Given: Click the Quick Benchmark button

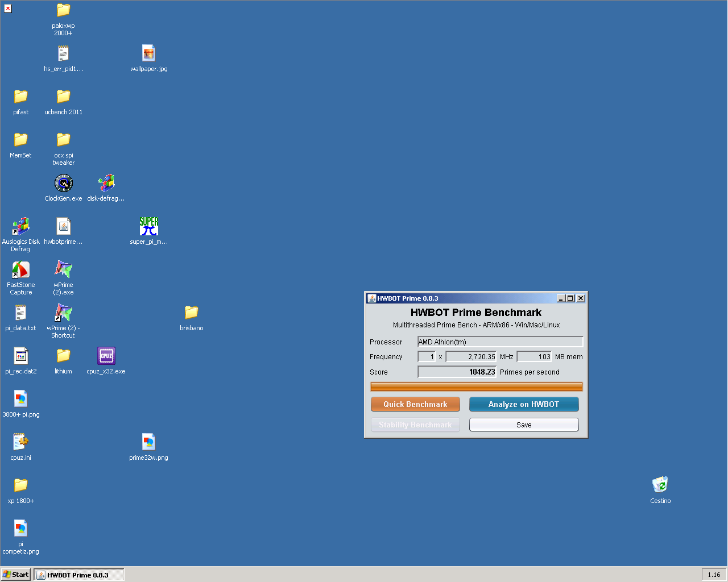Looking at the screenshot, I should point(415,404).
